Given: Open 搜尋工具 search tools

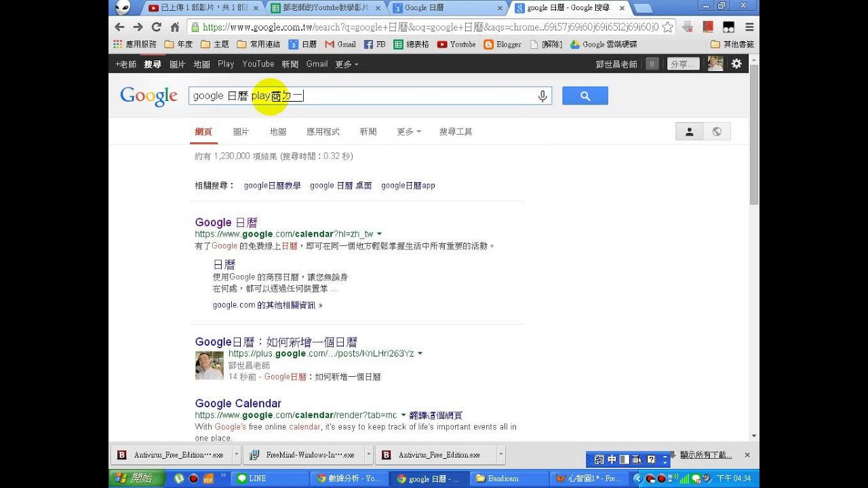Looking at the screenshot, I should (x=456, y=131).
